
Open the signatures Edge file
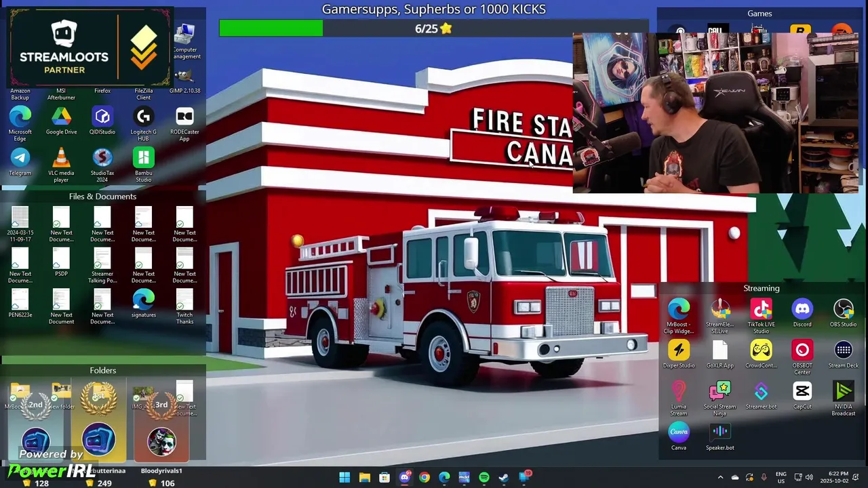[143, 304]
